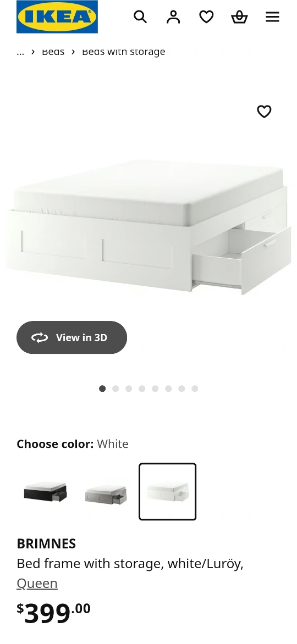
Task: Open the Queen size selector link
Action: (37, 583)
